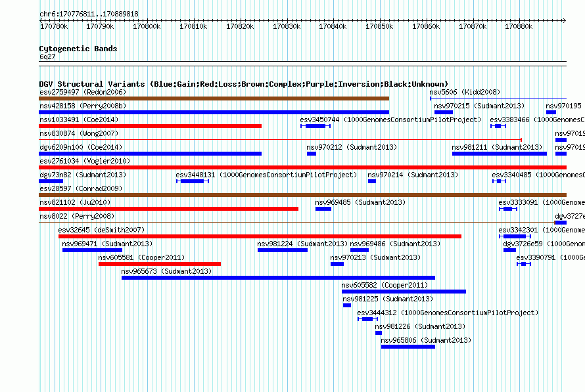This screenshot has height=392, width=585.
Task: Click the nsv965673 (Sudmant2013) long blue bar
Action: (x=278, y=278)
